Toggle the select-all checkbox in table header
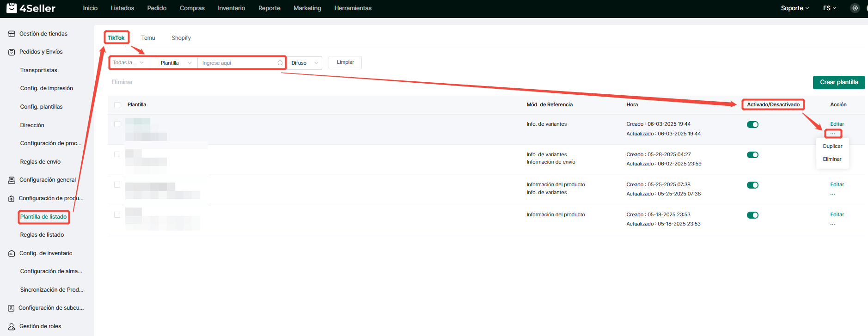 (117, 105)
